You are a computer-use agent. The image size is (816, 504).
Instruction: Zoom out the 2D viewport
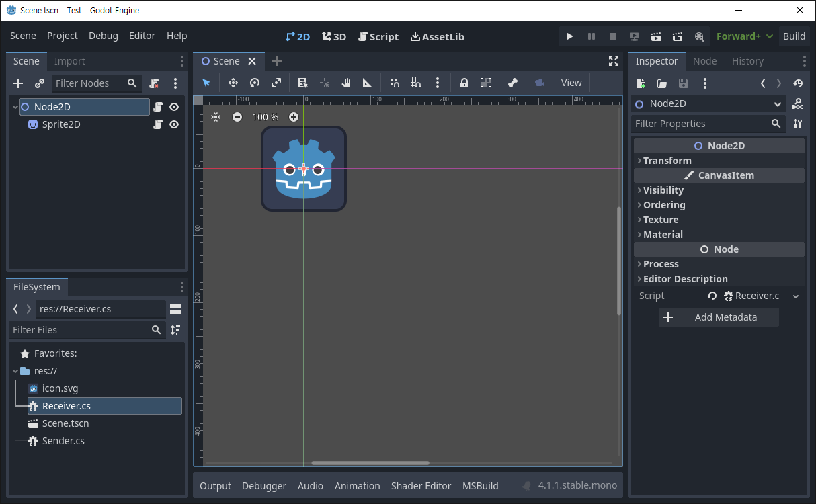point(237,117)
